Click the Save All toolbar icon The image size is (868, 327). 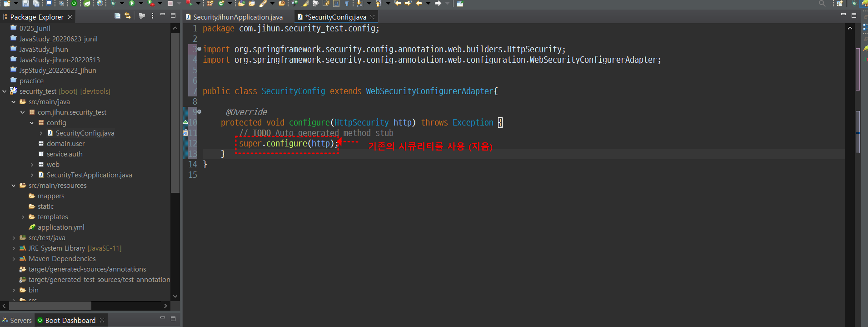coord(36,4)
